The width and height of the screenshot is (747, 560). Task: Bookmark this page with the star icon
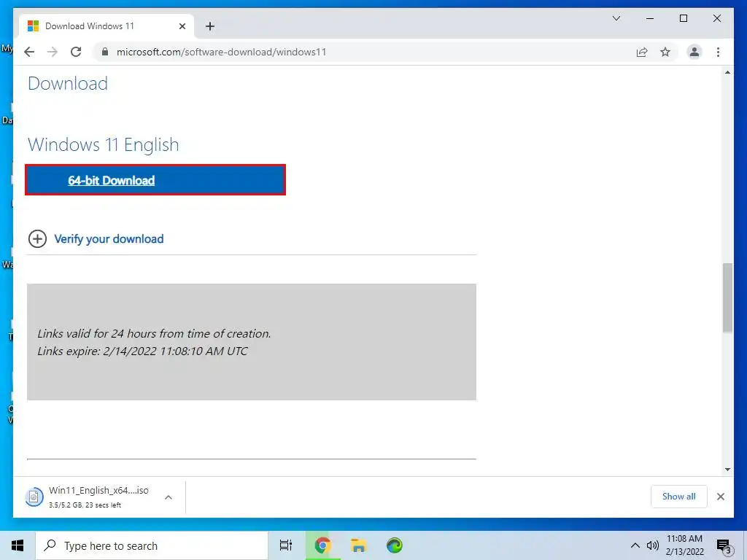(x=665, y=52)
